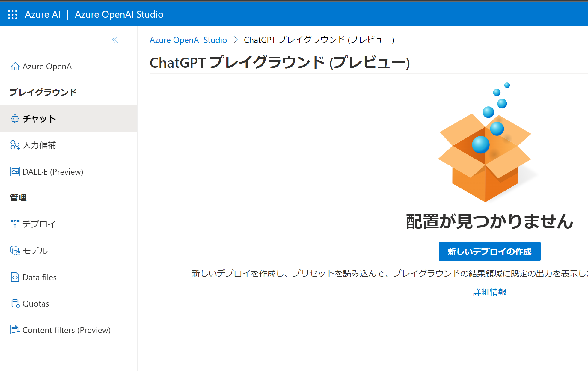Image resolution: width=588 pixels, height=371 pixels.
Task: Select the チャット menu item label
Action: 39,119
